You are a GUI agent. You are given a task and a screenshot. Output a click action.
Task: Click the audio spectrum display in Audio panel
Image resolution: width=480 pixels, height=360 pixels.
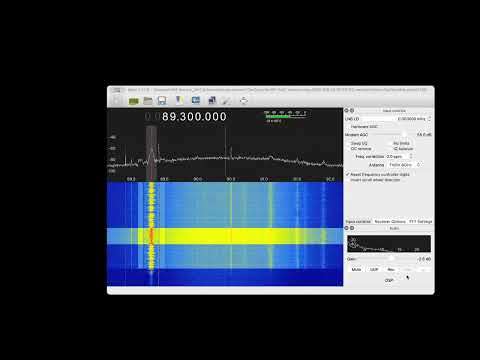pyautogui.click(x=389, y=244)
